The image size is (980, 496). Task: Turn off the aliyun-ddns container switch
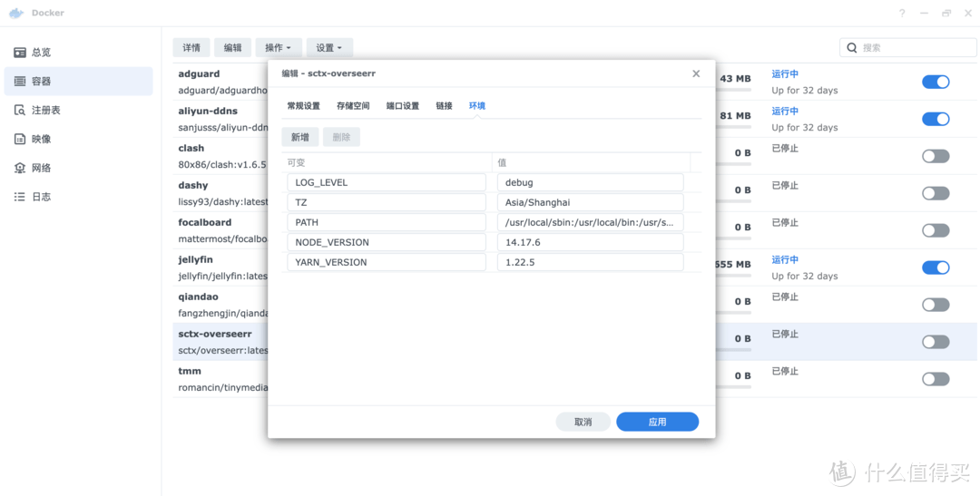pyautogui.click(x=936, y=119)
